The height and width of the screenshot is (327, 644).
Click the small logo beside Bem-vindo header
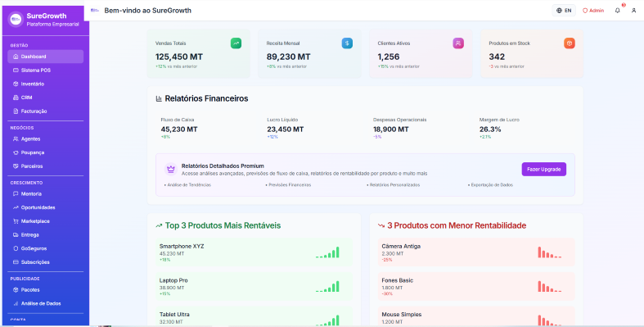coord(95,11)
